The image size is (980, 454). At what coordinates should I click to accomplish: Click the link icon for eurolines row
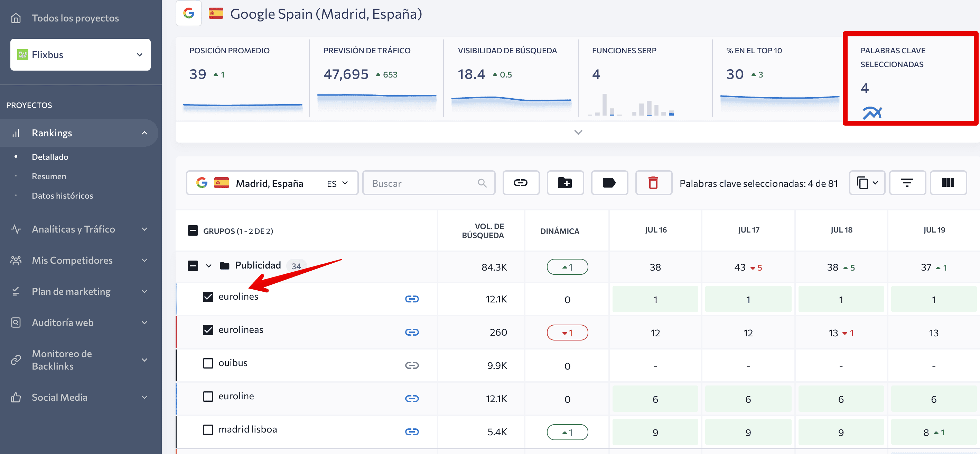[x=412, y=299]
